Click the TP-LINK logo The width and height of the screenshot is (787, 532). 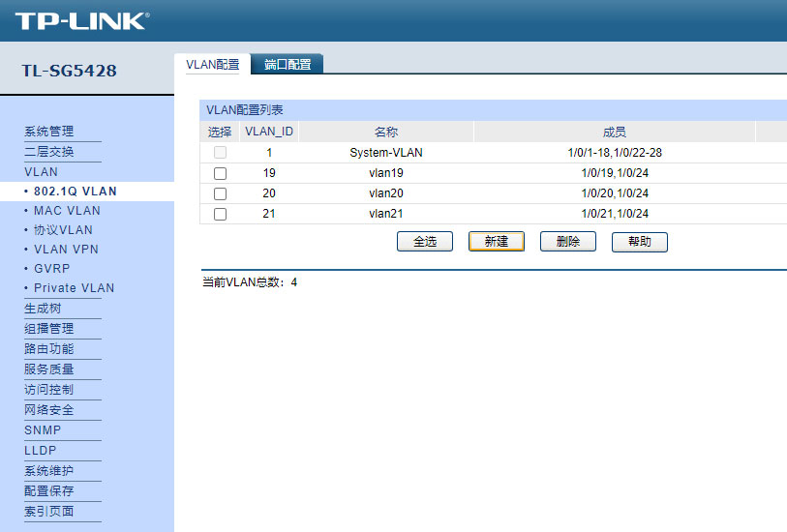[82, 20]
